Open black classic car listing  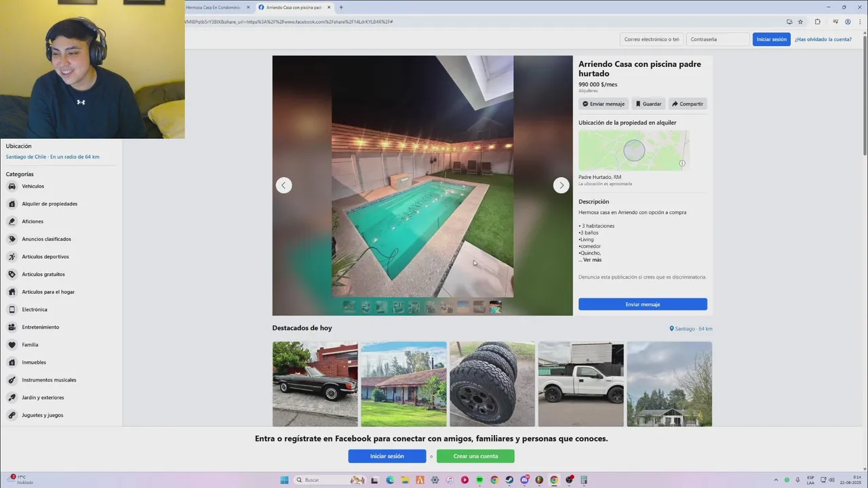point(315,384)
